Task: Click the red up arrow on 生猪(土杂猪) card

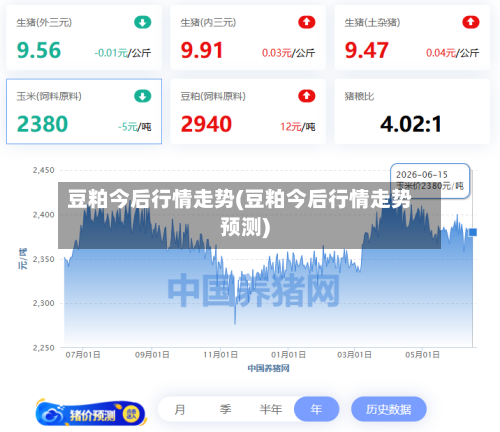Action: coord(471,22)
